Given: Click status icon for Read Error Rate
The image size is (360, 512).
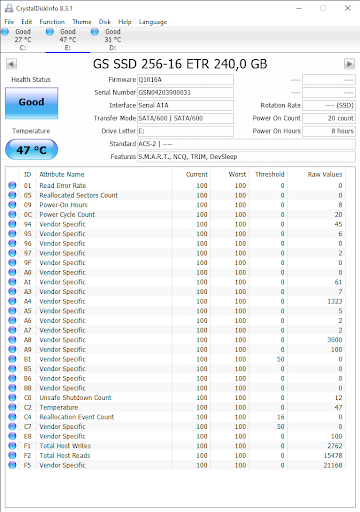Looking at the screenshot, I should [12, 185].
